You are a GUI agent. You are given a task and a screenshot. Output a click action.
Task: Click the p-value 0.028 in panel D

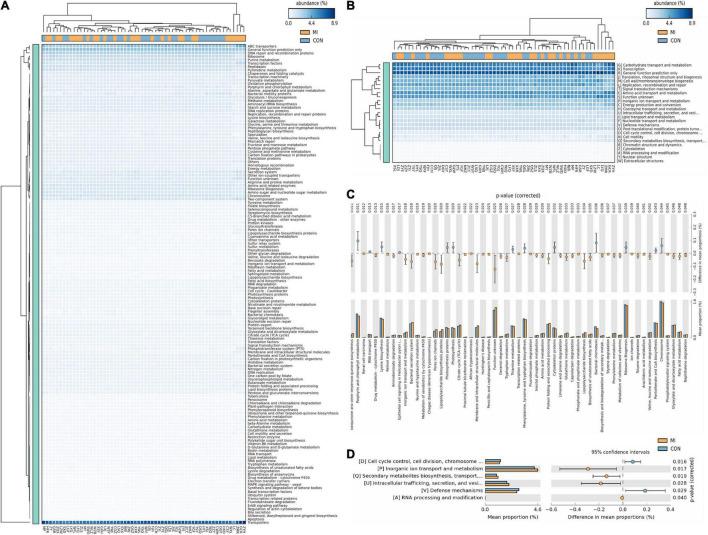point(679,483)
